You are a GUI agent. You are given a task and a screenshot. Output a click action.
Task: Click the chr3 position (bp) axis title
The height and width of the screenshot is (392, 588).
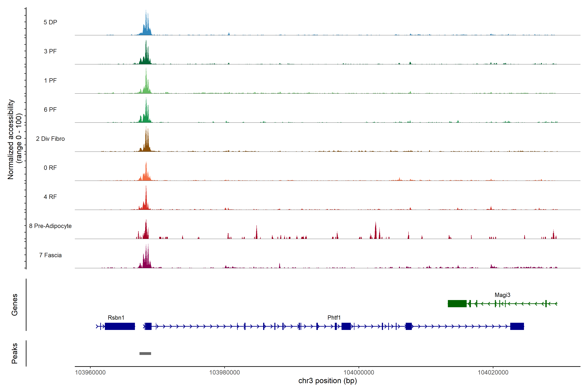327,381
